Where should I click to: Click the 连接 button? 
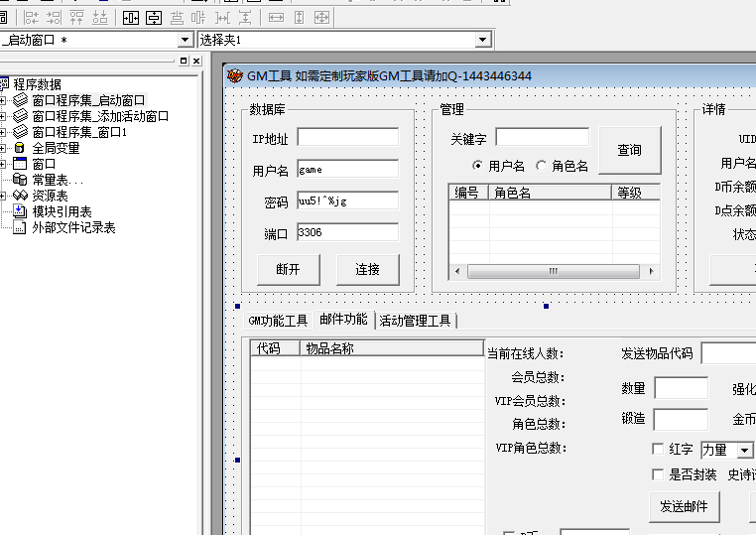point(367,269)
